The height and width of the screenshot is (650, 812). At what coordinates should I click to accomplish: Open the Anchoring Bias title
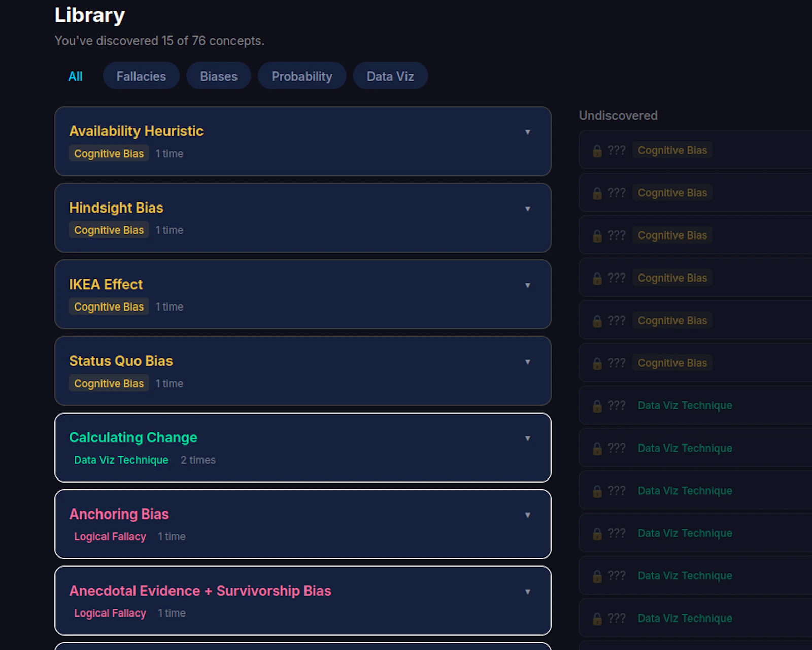119,515
